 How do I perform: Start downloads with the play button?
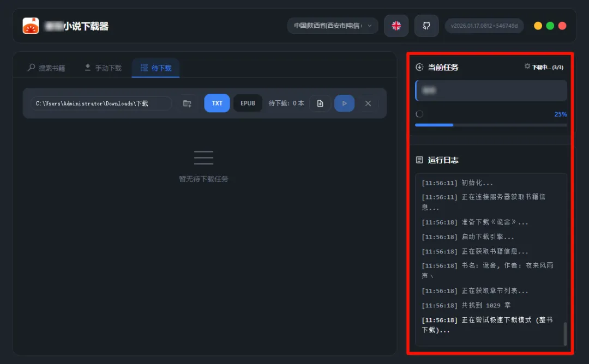coord(345,103)
